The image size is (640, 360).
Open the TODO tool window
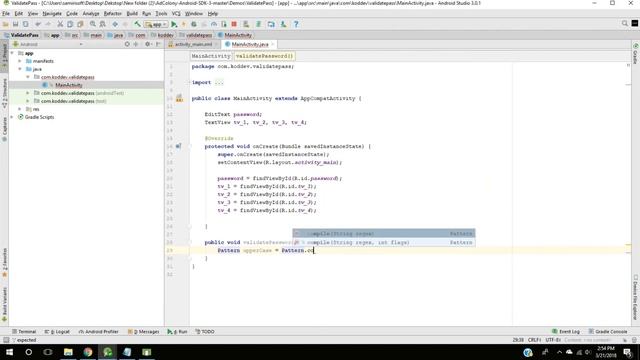click(x=205, y=331)
